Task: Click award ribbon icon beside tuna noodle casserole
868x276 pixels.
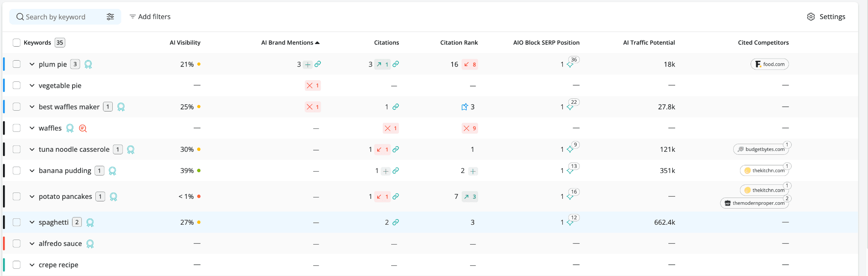Action: click(x=131, y=150)
